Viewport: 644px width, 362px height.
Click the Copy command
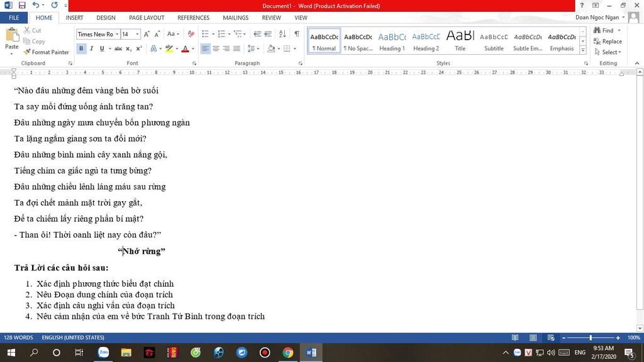point(34,41)
